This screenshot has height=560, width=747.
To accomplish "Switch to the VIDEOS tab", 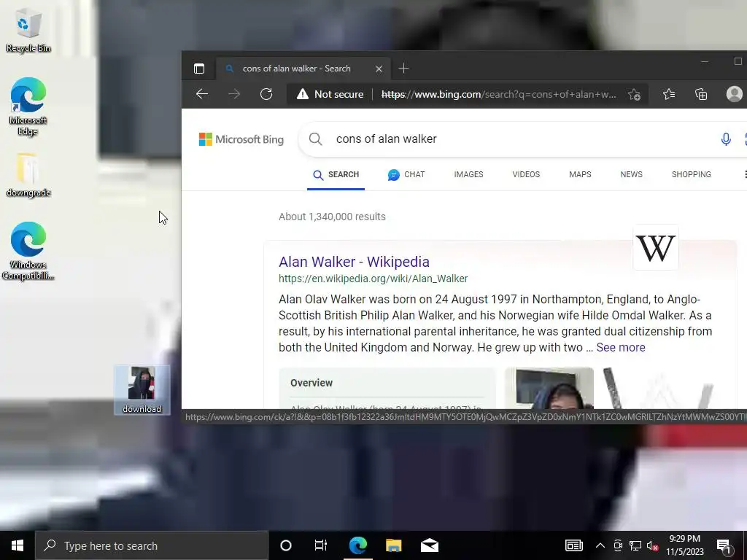I will [x=526, y=175].
